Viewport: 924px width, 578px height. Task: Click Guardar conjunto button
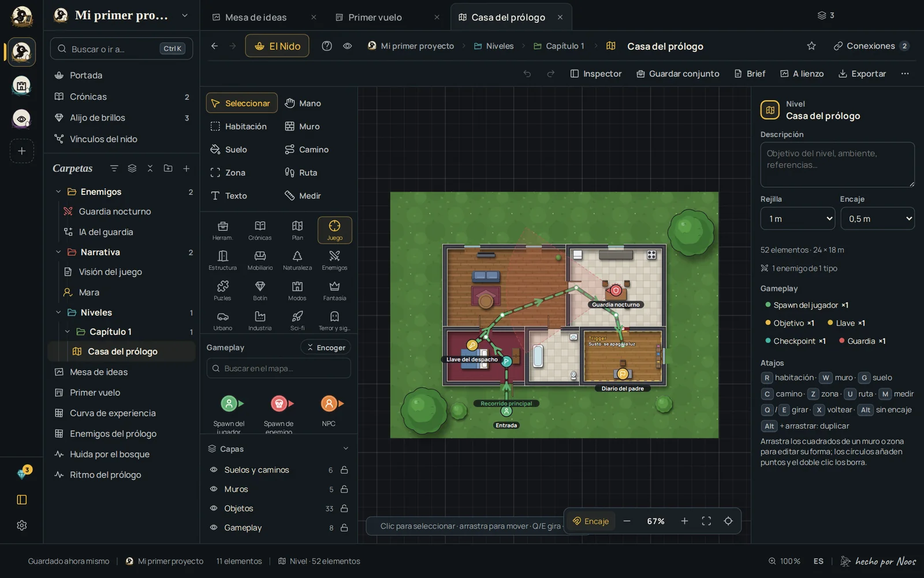coord(677,73)
